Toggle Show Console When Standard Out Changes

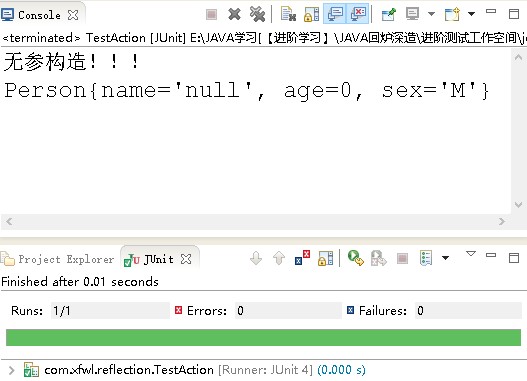tap(335, 14)
